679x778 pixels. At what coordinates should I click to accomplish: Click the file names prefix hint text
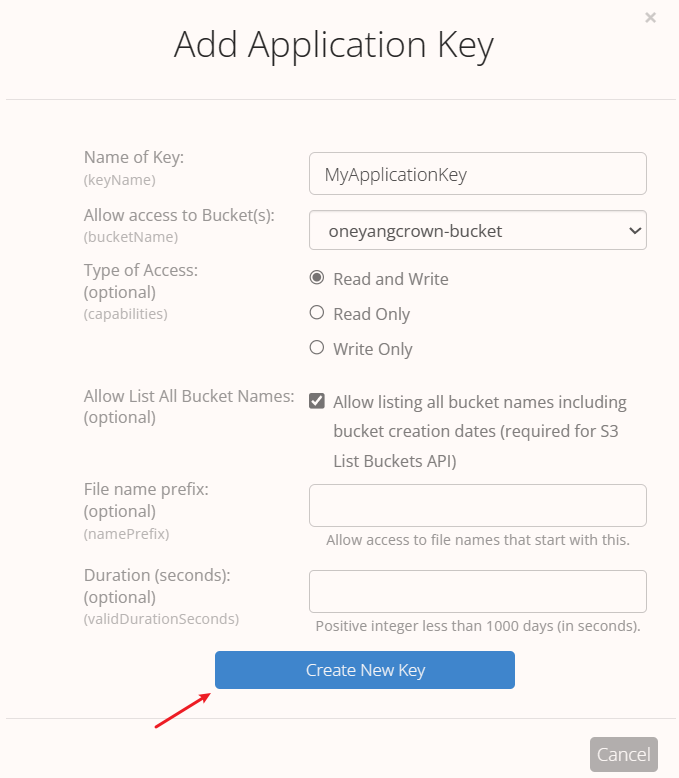pyautogui.click(x=478, y=540)
